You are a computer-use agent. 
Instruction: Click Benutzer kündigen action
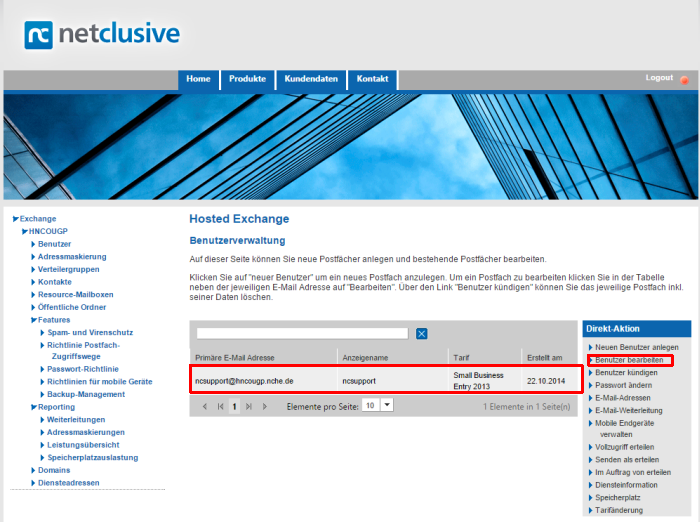pos(626,372)
